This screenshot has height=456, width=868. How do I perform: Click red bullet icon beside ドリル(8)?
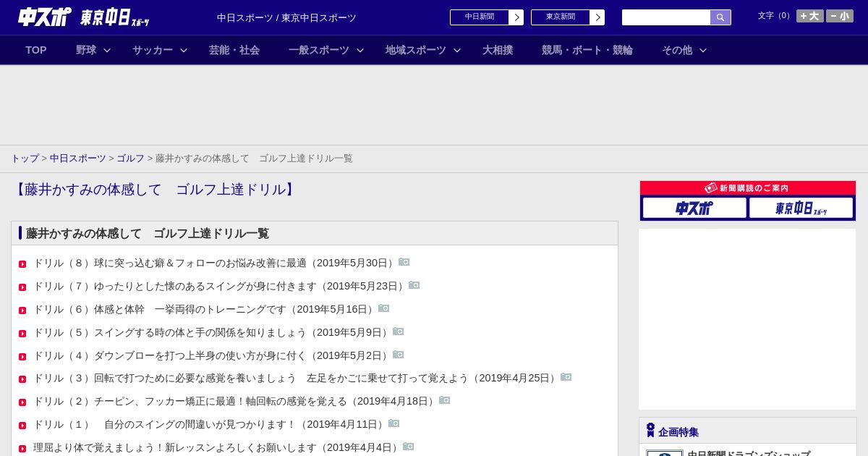(22, 264)
